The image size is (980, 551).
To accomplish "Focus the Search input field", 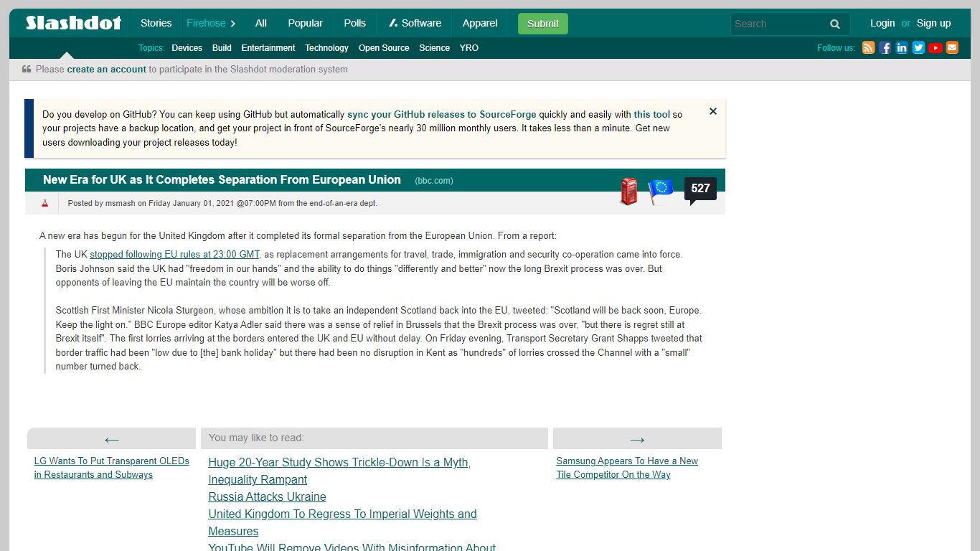I will [778, 24].
